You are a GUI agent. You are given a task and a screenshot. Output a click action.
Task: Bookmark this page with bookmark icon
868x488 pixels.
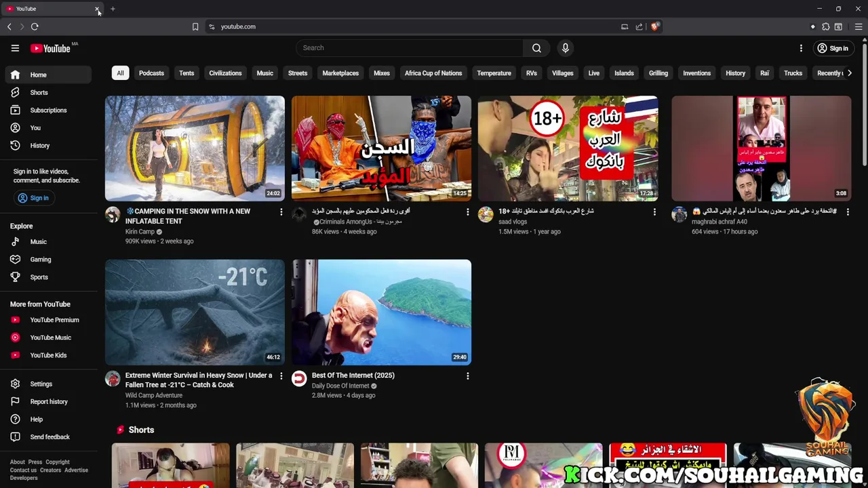coord(195,26)
